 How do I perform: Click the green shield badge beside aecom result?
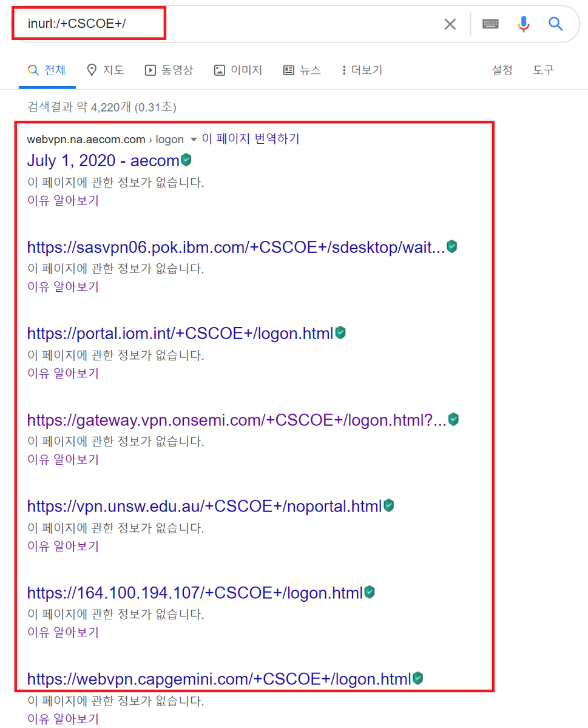tap(186, 160)
